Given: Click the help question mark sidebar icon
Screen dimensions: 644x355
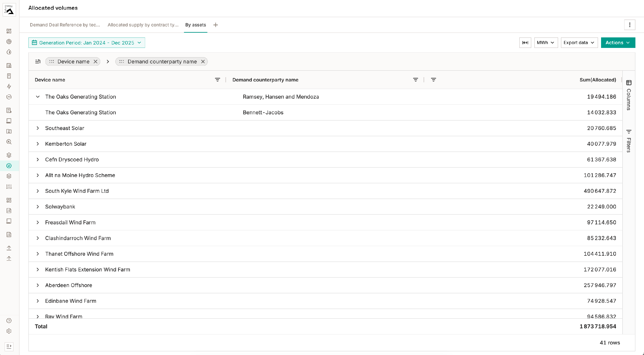Looking at the screenshot, I should coord(9,320).
